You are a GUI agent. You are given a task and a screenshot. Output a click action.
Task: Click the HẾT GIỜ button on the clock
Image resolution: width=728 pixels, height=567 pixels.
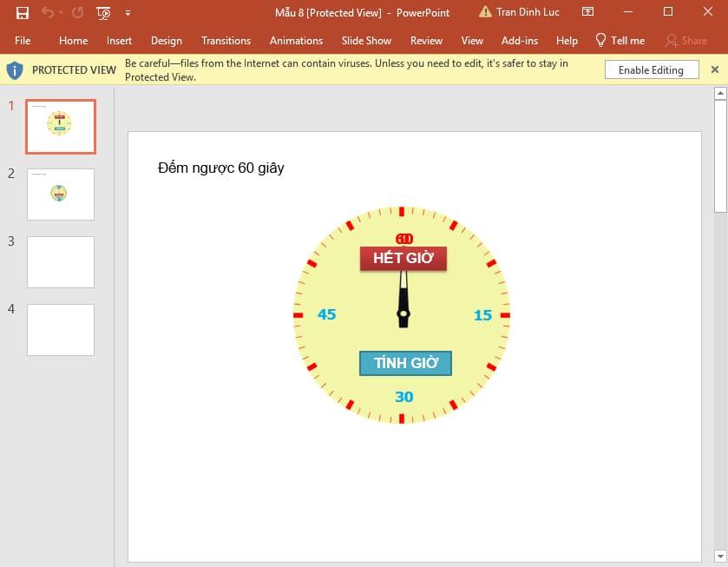click(403, 258)
